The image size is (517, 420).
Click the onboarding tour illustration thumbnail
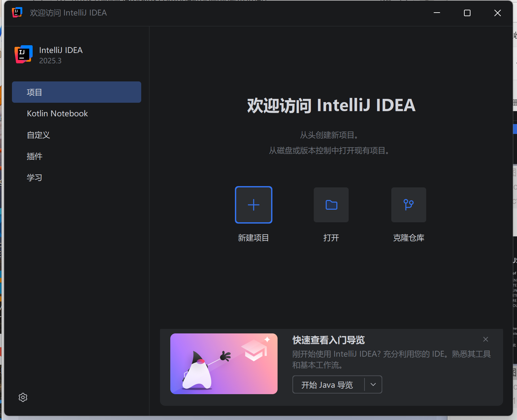(x=224, y=364)
